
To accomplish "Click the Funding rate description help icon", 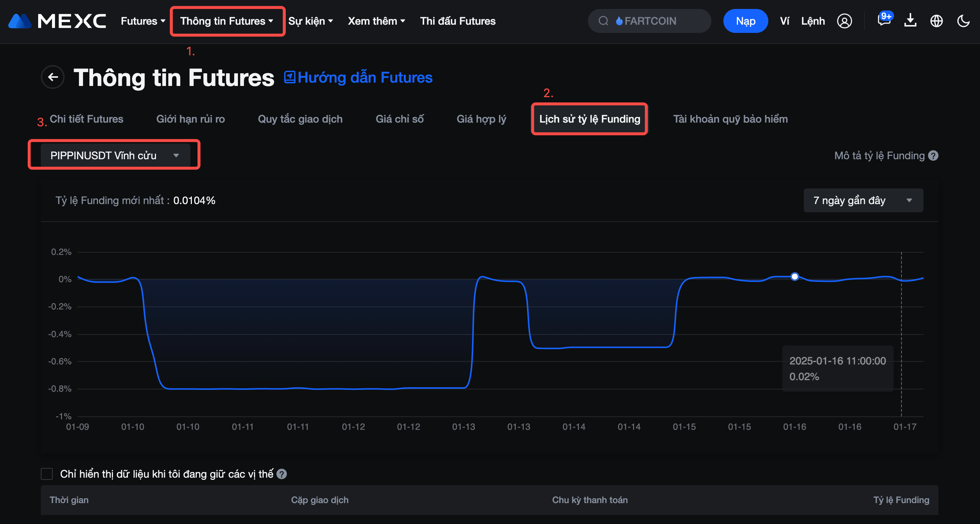I will 933,155.
